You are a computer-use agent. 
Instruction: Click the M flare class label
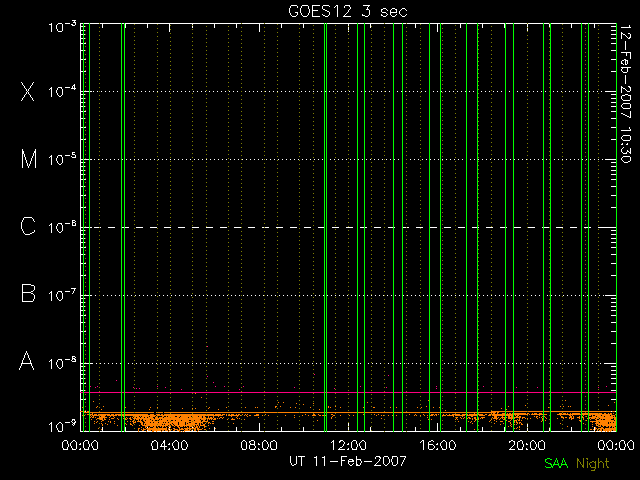point(29,159)
